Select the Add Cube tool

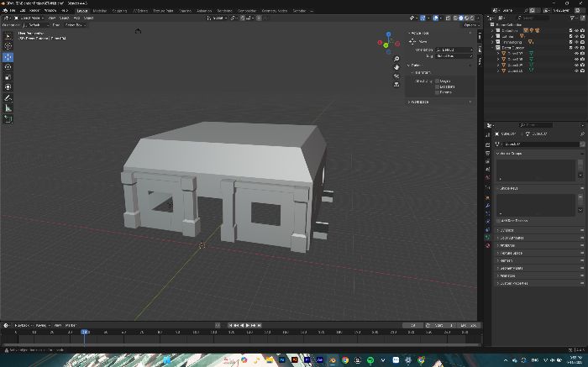pyautogui.click(x=8, y=119)
